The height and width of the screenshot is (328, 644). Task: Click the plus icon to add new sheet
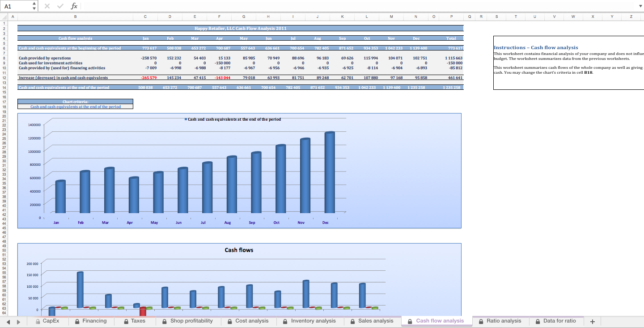pos(592,321)
